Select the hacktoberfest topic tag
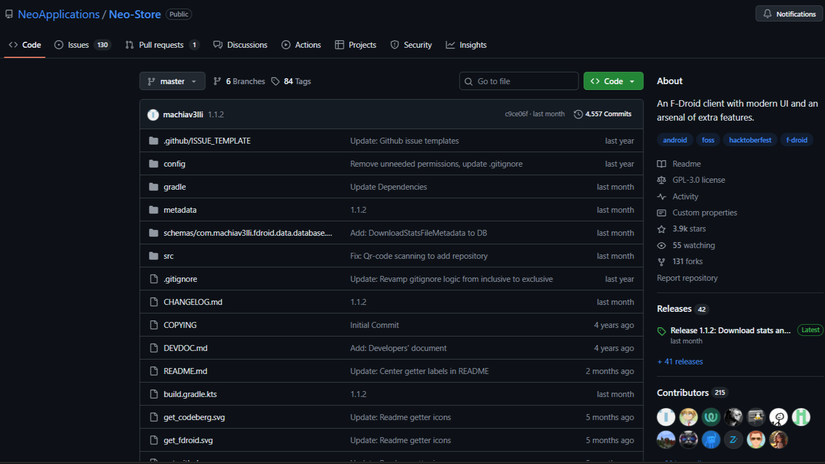 pos(750,140)
